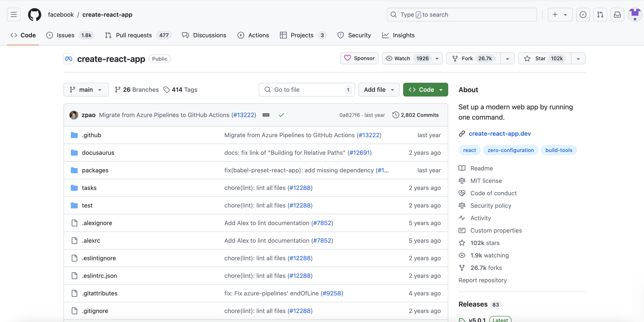Open pull requests shortcut icon in header

point(600,15)
